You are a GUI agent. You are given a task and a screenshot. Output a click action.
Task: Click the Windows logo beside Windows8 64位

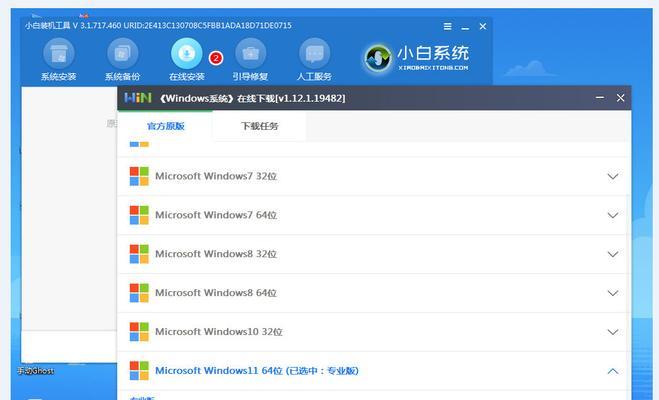coord(139,293)
